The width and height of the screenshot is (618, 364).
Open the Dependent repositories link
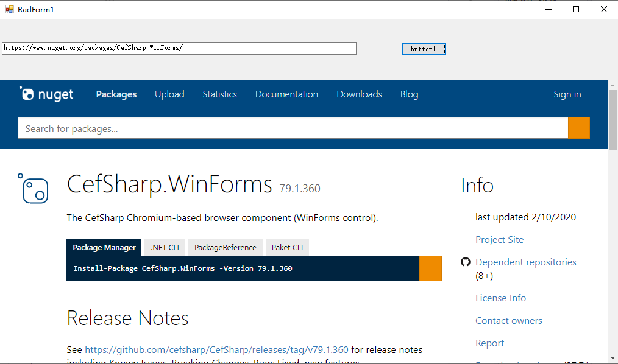(x=526, y=262)
